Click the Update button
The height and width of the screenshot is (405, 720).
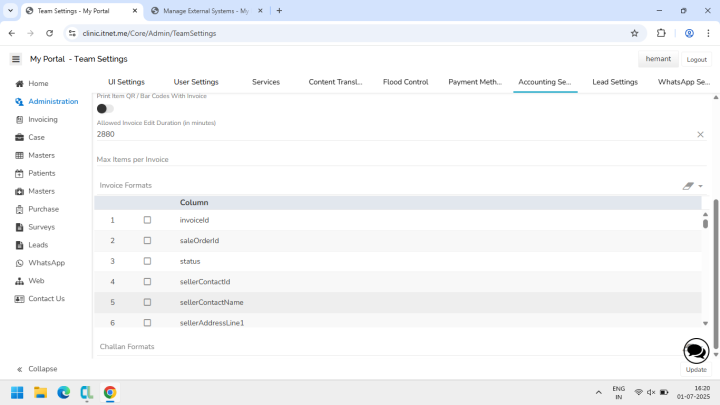pyautogui.click(x=696, y=370)
